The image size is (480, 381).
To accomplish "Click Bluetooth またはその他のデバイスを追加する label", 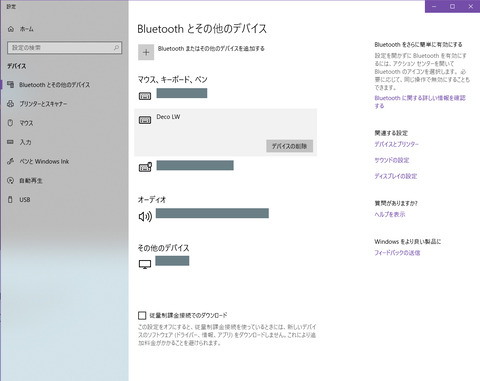I will tap(211, 49).
